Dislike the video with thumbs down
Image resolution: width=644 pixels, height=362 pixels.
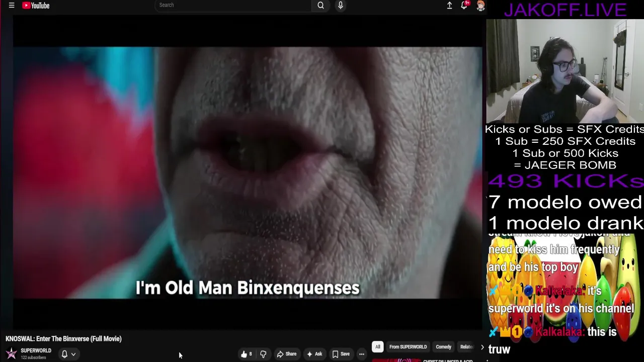pos(263,354)
